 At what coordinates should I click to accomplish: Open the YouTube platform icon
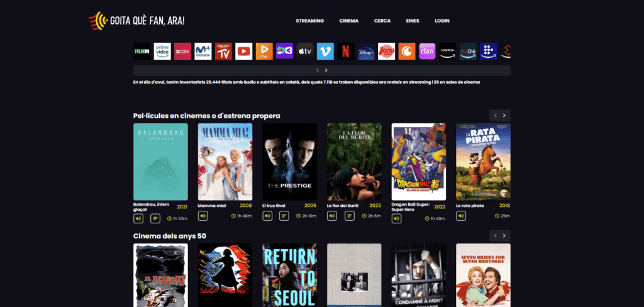tap(244, 52)
